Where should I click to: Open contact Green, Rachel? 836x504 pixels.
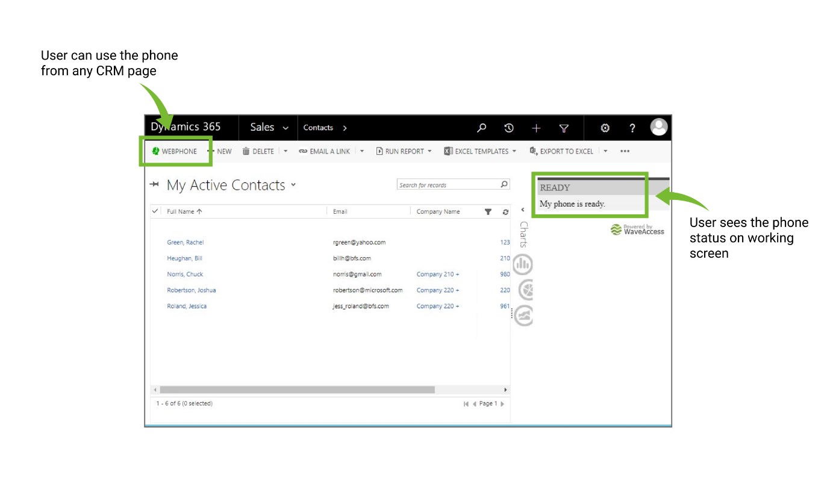pyautogui.click(x=185, y=242)
